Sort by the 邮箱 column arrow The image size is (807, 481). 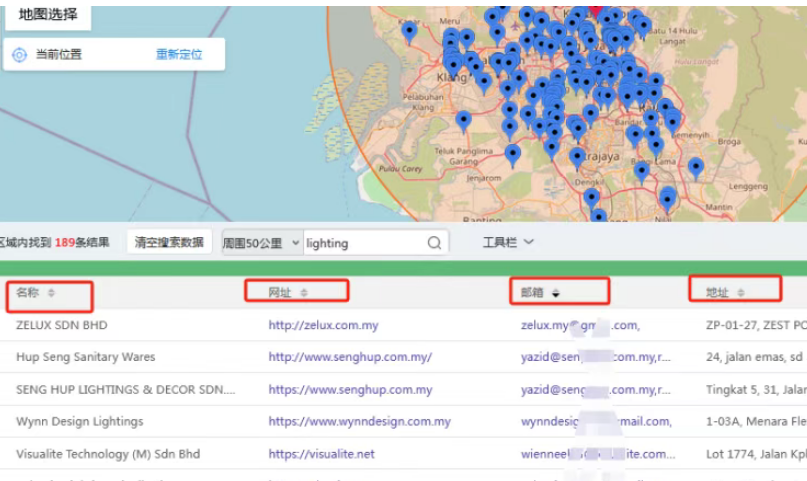[556, 293]
